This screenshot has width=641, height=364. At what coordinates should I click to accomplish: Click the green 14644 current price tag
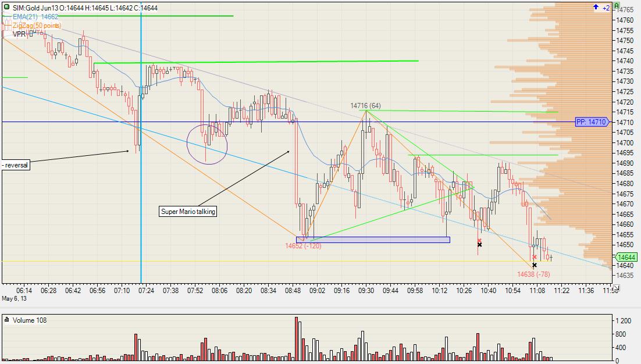626,257
